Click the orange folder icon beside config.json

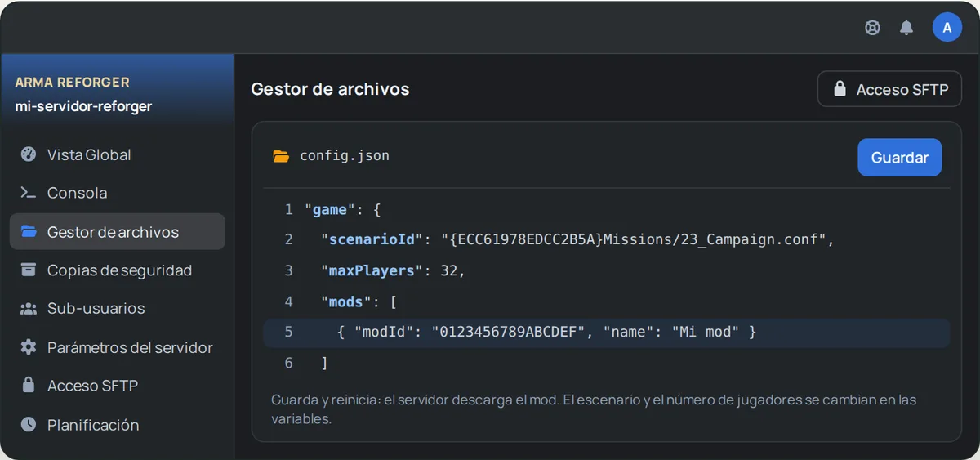(281, 156)
